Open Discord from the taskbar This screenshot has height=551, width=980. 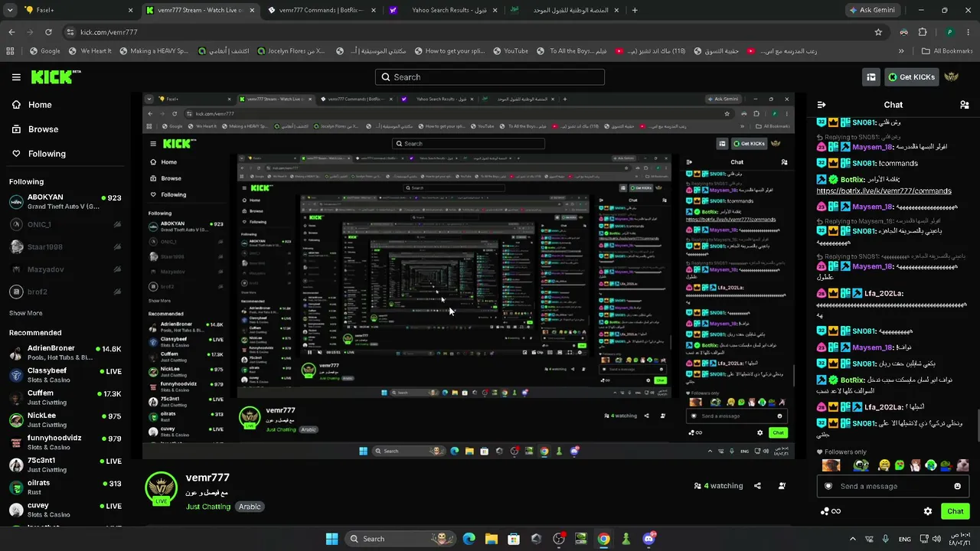coord(649,539)
